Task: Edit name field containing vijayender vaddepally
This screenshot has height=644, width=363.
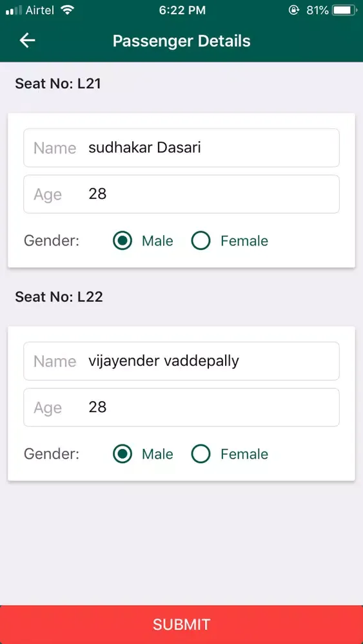Action: click(181, 361)
